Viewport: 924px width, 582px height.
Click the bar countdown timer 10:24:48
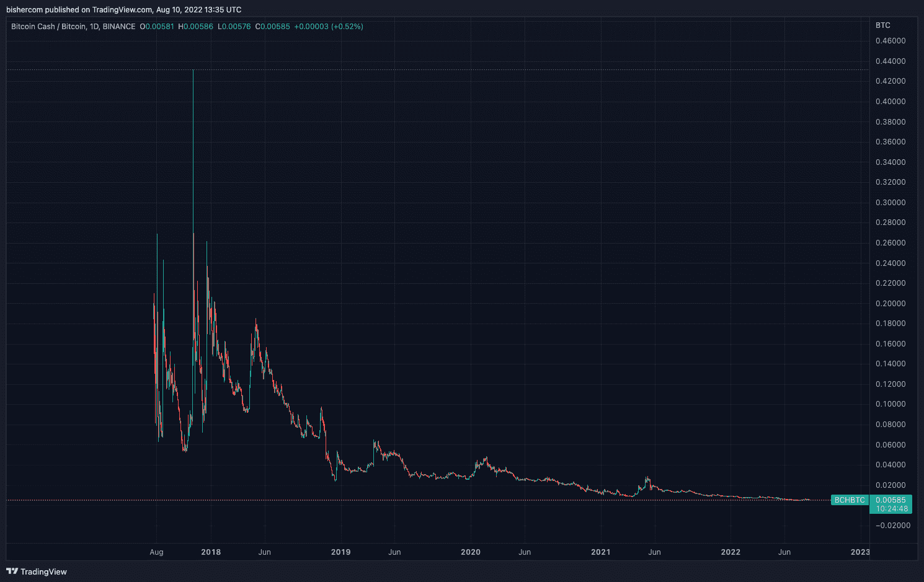click(x=891, y=509)
